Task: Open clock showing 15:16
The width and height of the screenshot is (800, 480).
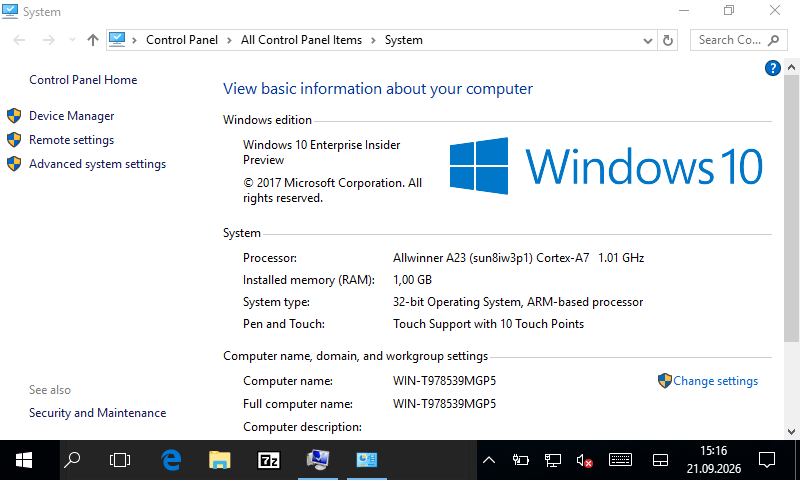Action: 713,460
